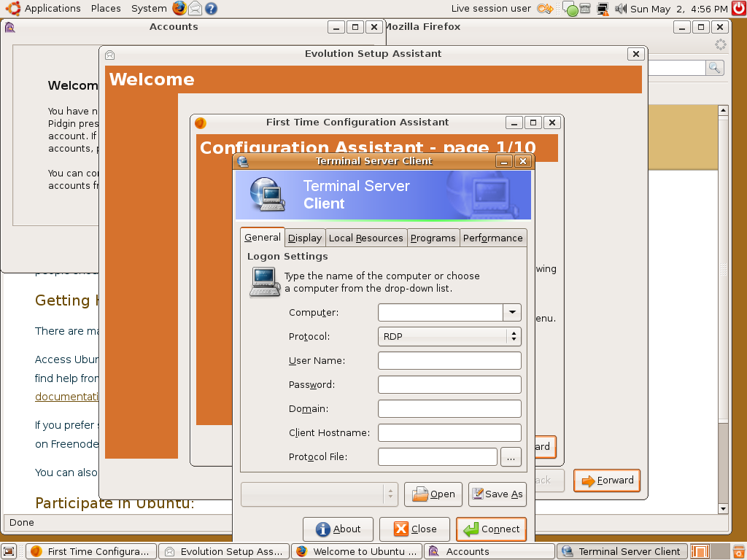This screenshot has width=747, height=560.
Task: Click Forward in Evolution Setup Assistant
Action: pos(607,481)
